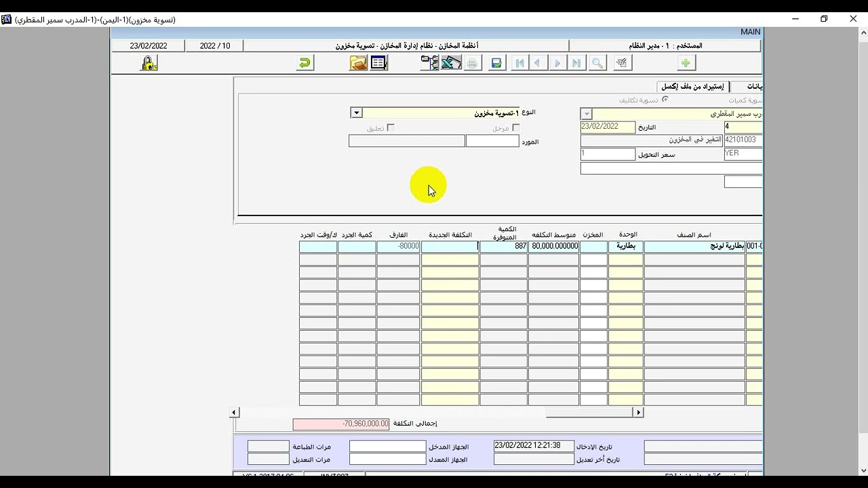Click the document number field showing 4
The image size is (868, 488).
click(743, 127)
